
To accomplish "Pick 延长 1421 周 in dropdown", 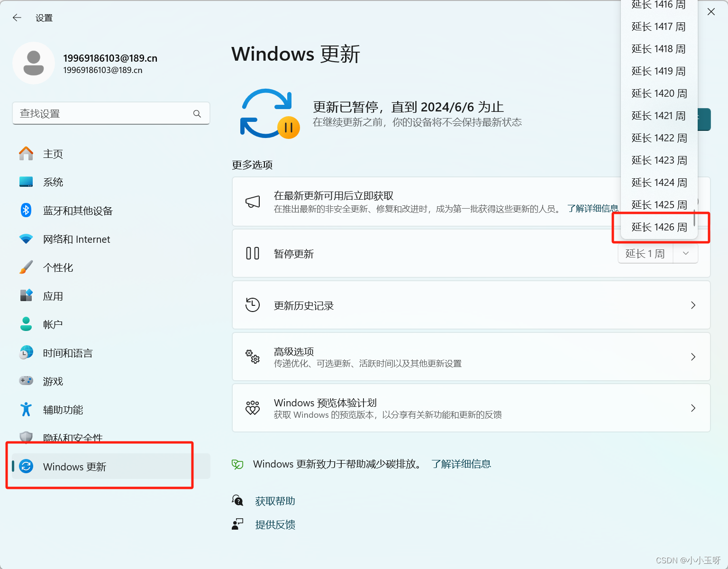I will pyautogui.click(x=659, y=116).
